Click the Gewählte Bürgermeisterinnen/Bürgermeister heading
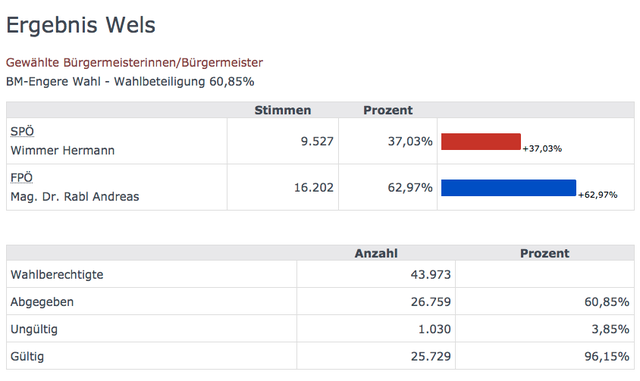This screenshot has height=381, width=640. (134, 62)
